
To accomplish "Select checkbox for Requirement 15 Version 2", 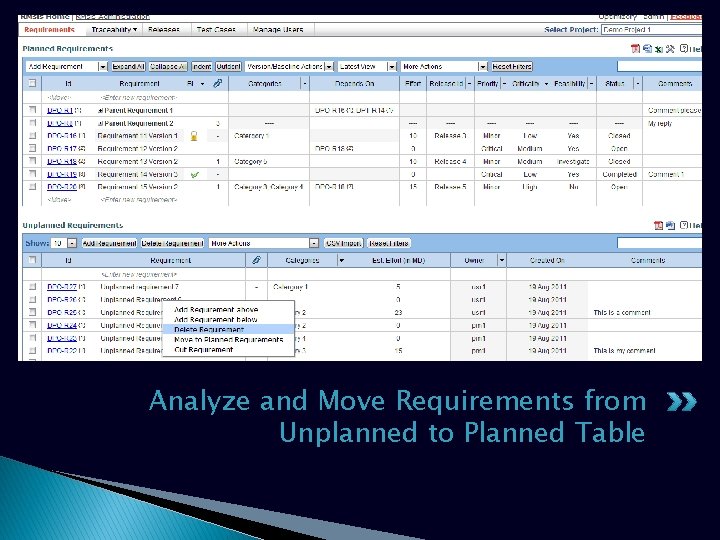I will pyautogui.click(x=32, y=187).
